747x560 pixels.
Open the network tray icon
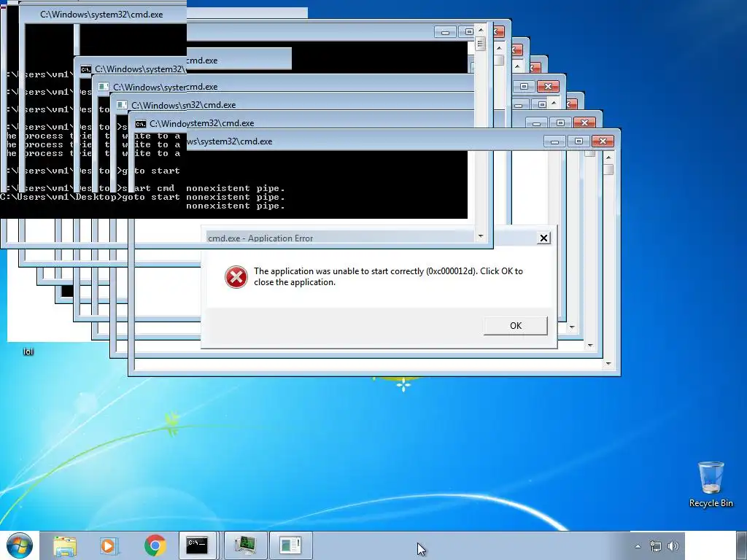[x=656, y=546]
